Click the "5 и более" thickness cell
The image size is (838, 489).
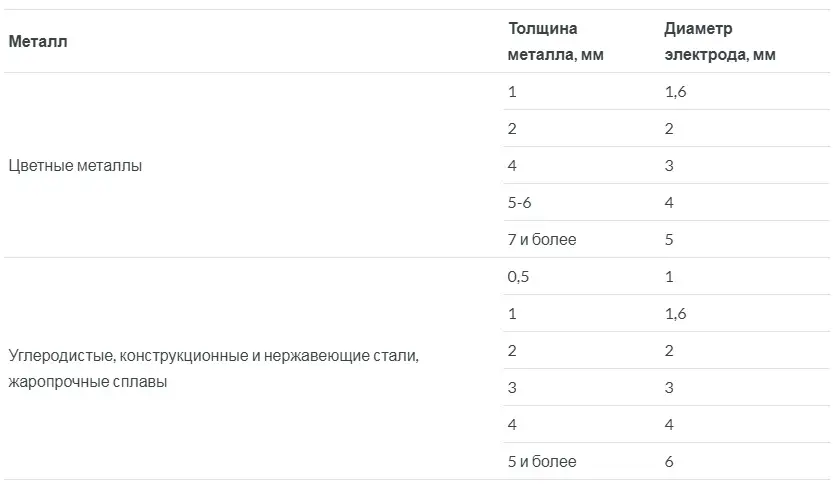[542, 462]
